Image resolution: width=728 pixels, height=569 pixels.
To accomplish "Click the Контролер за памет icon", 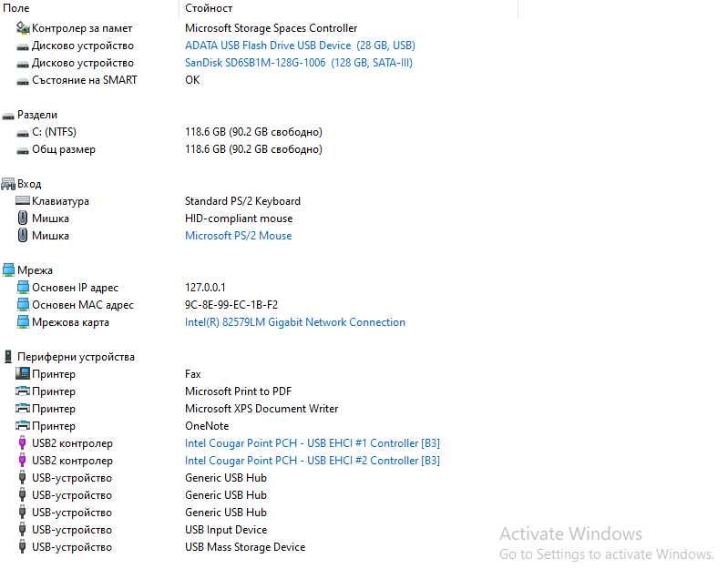I will (23, 28).
